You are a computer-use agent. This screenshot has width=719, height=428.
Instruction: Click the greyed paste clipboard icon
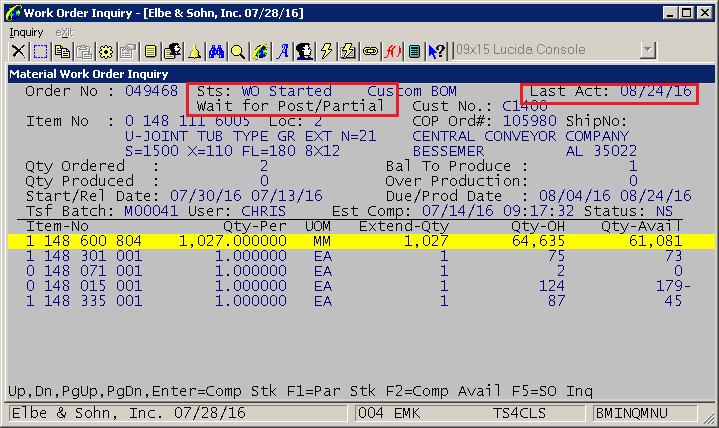(84, 51)
